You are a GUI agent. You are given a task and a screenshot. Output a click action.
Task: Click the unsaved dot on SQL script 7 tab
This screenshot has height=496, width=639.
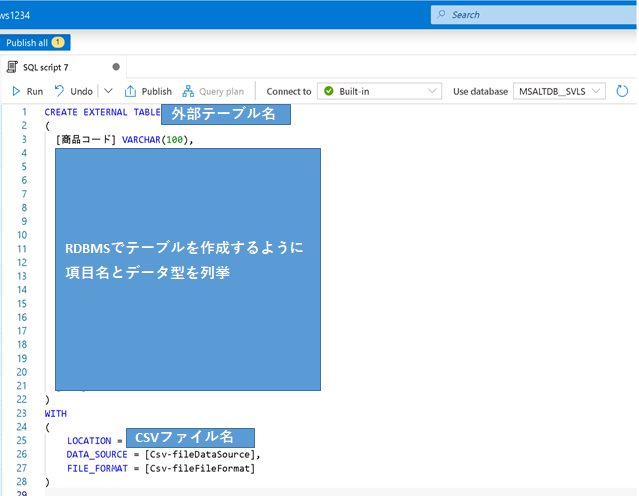116,67
